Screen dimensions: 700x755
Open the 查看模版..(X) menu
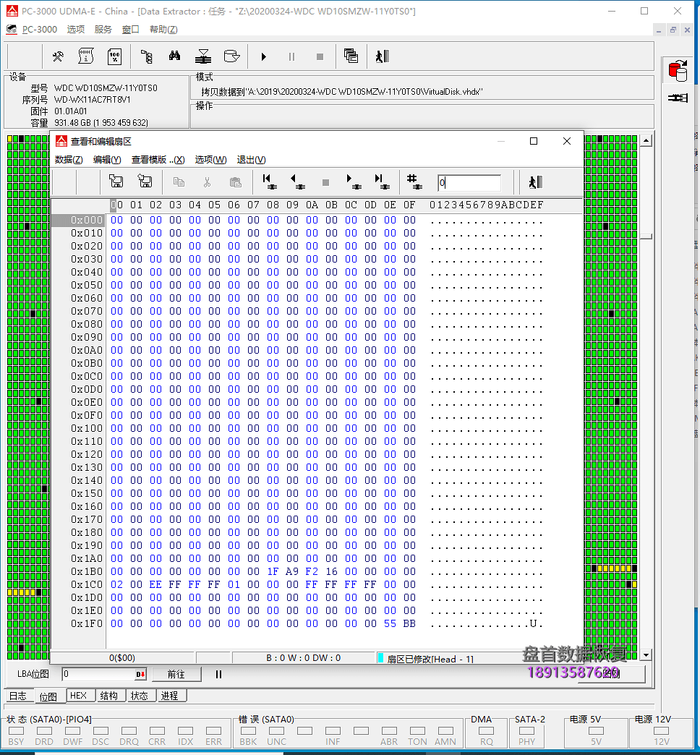click(x=158, y=160)
